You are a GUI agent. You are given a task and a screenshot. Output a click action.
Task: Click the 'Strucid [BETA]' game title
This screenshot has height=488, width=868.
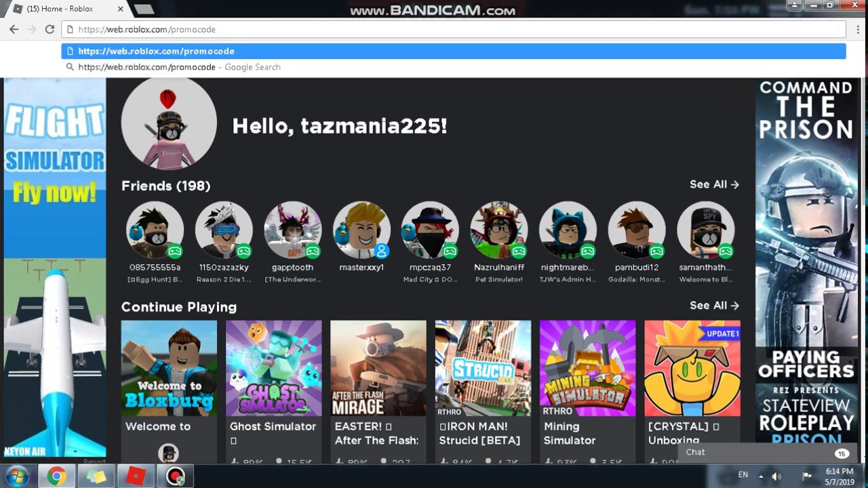(x=479, y=441)
